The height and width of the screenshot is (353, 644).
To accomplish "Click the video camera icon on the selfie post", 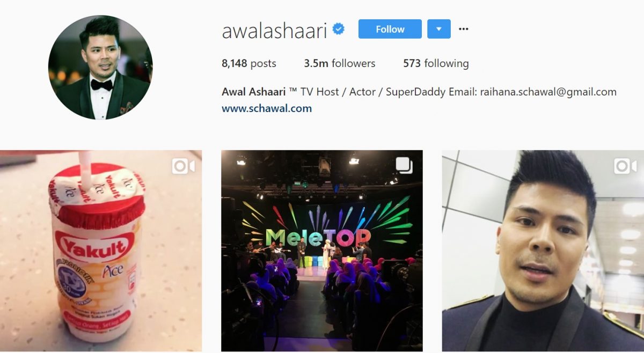I will [625, 166].
